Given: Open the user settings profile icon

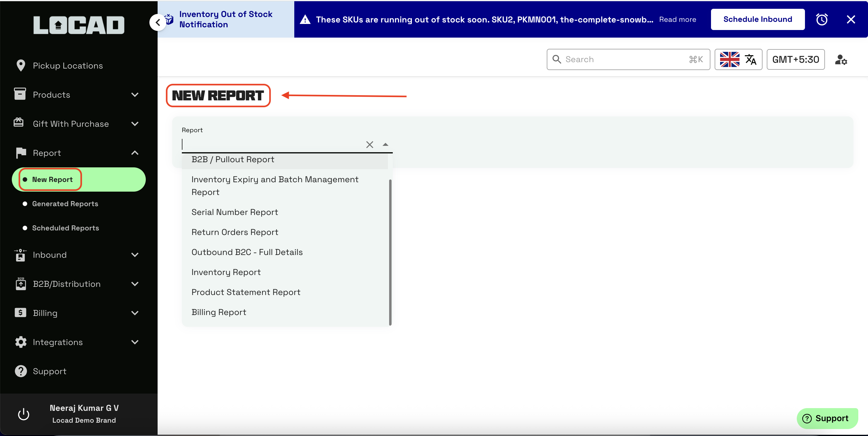Looking at the screenshot, I should (x=841, y=60).
